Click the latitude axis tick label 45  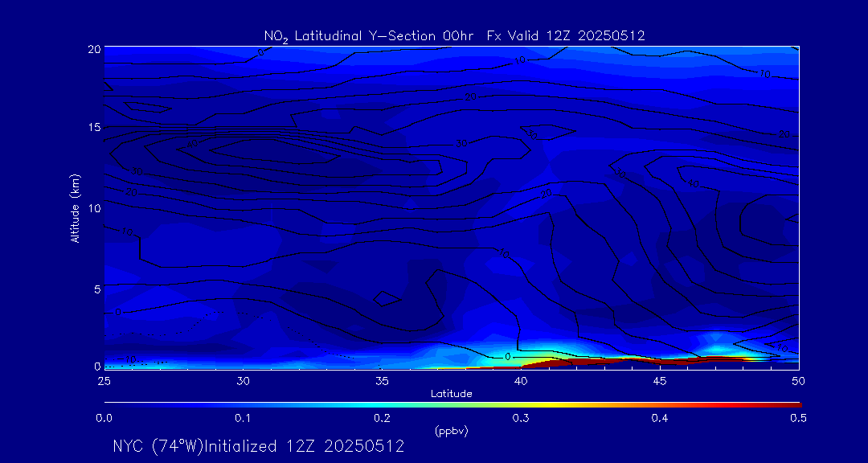[660, 381]
